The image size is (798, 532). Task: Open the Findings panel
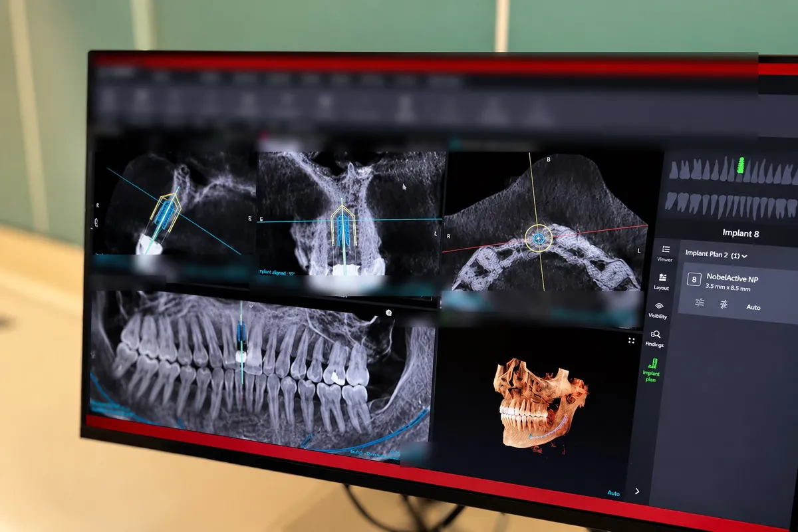(654, 339)
